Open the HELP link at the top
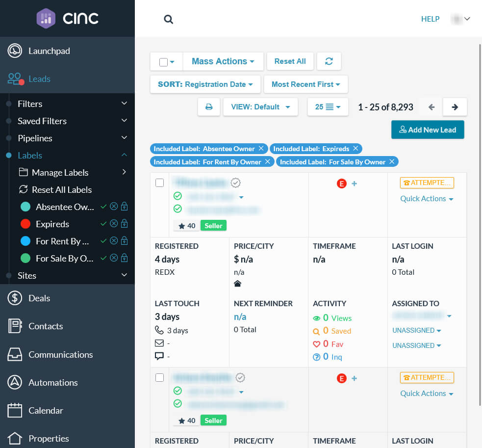This screenshot has width=482, height=448. coord(430,19)
